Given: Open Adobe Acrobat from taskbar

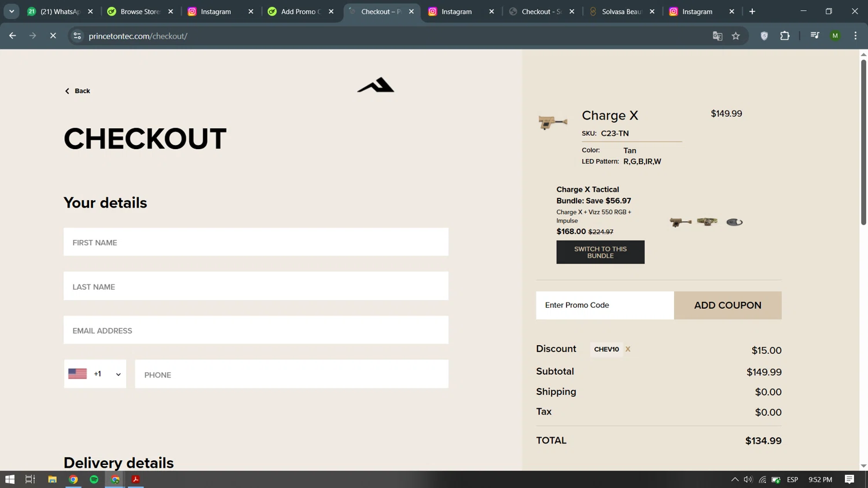Looking at the screenshot, I should pos(135,479).
